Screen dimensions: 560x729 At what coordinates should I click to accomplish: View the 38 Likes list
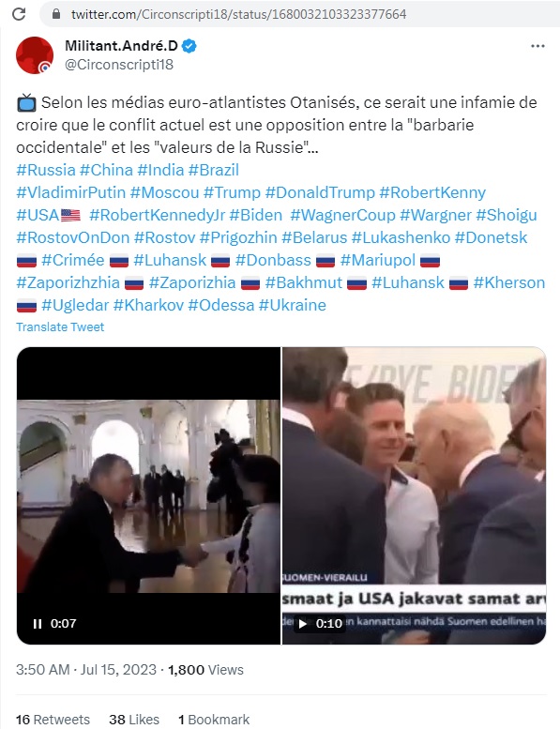[x=134, y=720]
